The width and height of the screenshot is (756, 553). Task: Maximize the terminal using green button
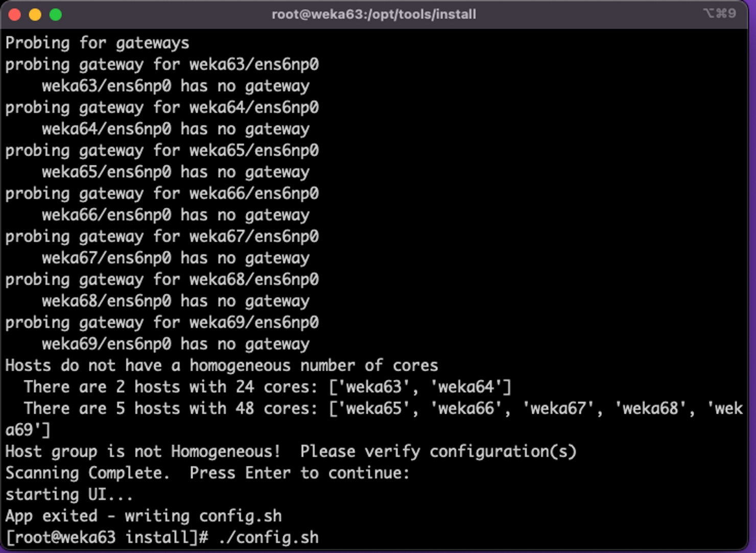point(56,15)
